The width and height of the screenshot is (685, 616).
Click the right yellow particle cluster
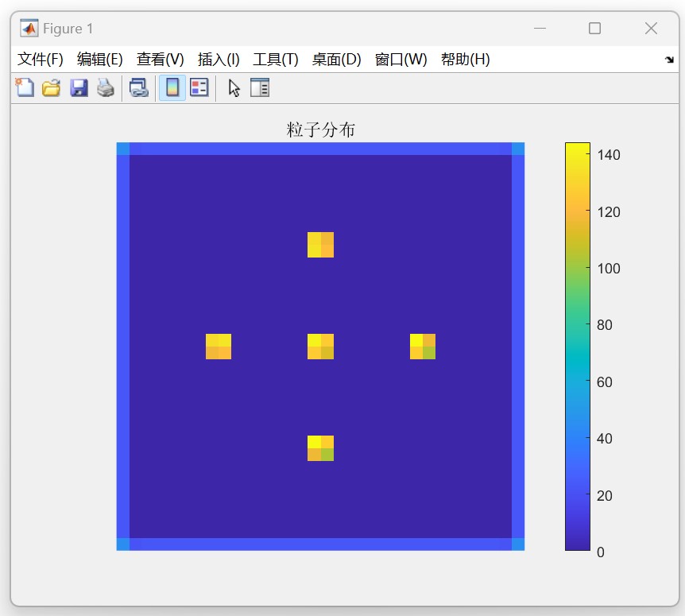coord(423,347)
